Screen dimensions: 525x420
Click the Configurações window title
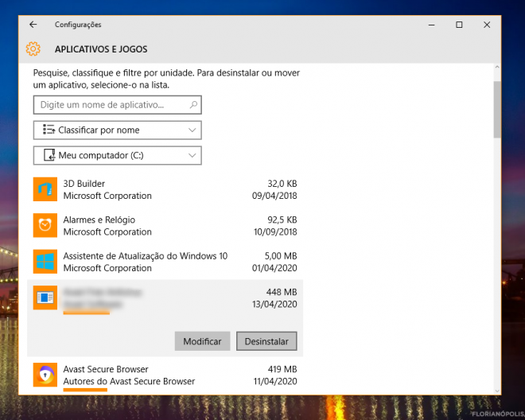click(78, 25)
